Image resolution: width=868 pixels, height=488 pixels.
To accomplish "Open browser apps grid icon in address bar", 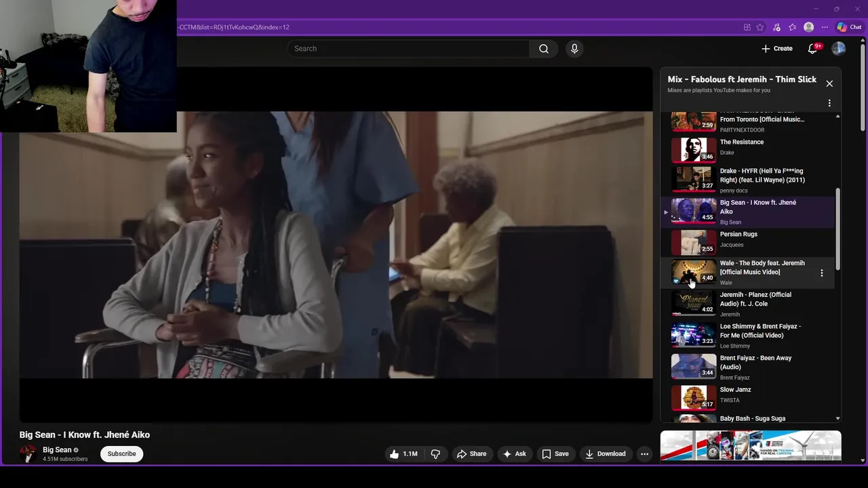I will tap(747, 27).
